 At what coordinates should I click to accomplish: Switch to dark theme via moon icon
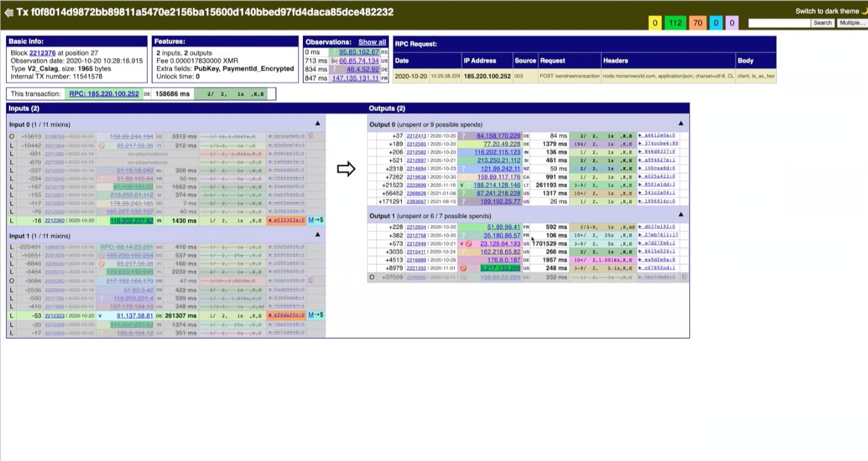[x=864, y=11]
